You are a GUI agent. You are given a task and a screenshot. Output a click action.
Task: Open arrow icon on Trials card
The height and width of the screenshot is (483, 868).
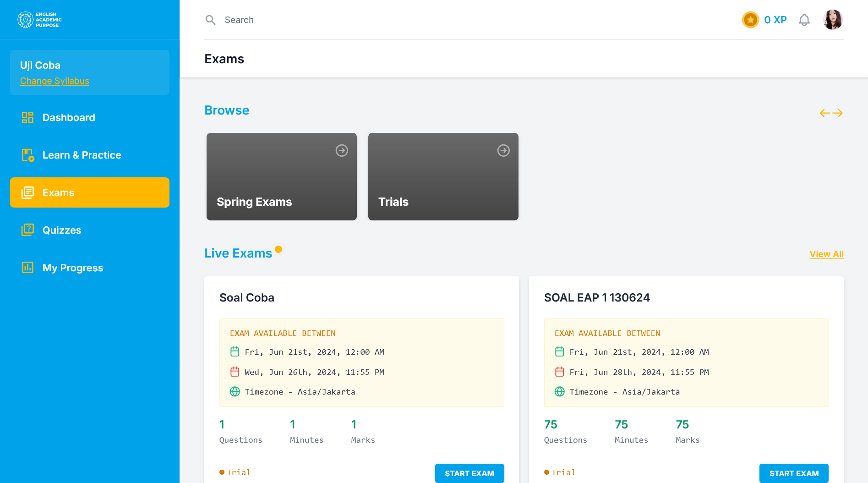click(503, 150)
